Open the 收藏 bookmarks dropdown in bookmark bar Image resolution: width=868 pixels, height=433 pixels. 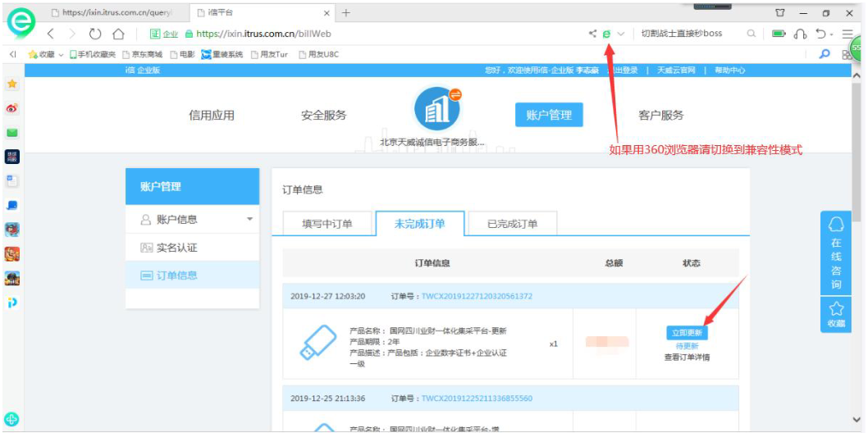tap(47, 55)
